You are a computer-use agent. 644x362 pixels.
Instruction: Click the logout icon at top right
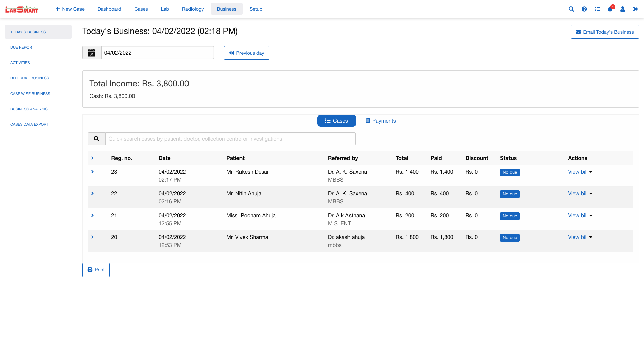pos(635,9)
